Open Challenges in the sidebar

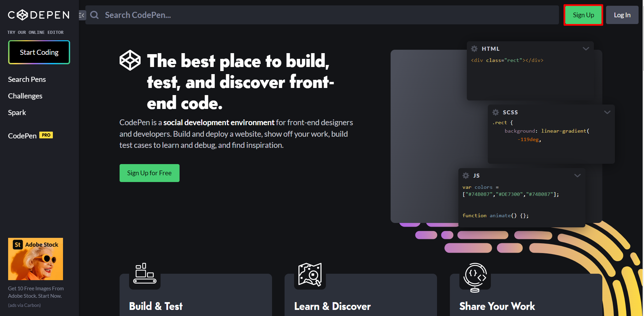pyautogui.click(x=25, y=96)
